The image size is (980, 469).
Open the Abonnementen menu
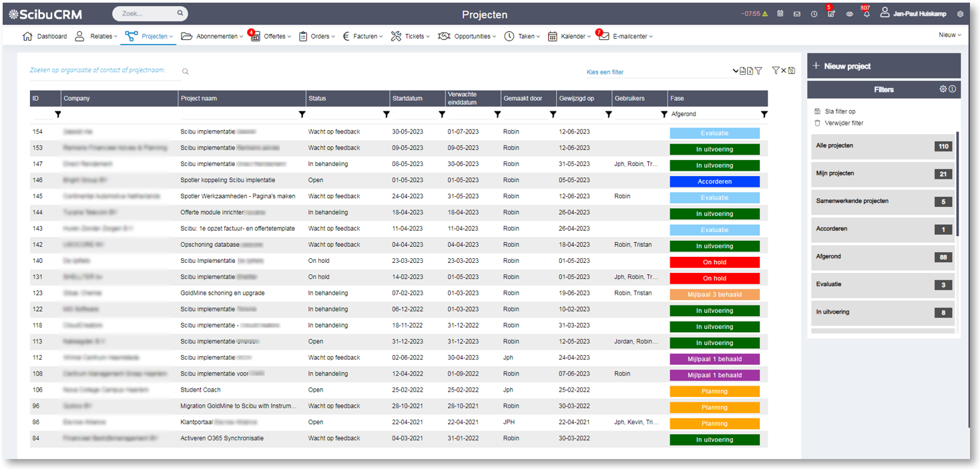(x=213, y=36)
